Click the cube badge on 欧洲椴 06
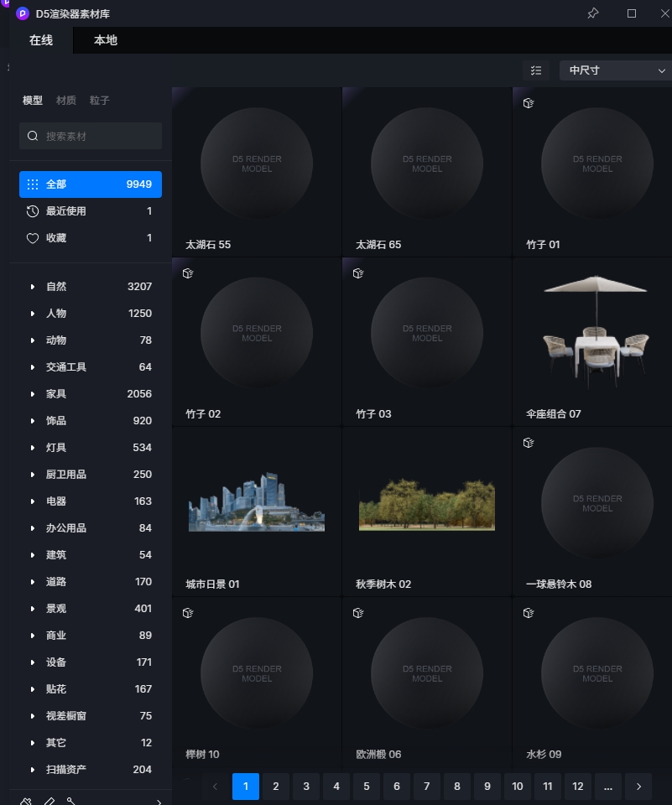This screenshot has width=672, height=805. [x=358, y=613]
